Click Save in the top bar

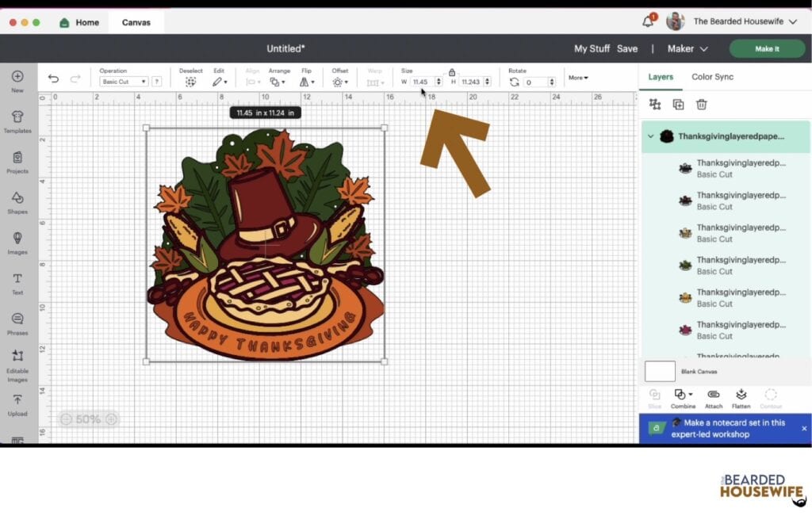point(627,48)
